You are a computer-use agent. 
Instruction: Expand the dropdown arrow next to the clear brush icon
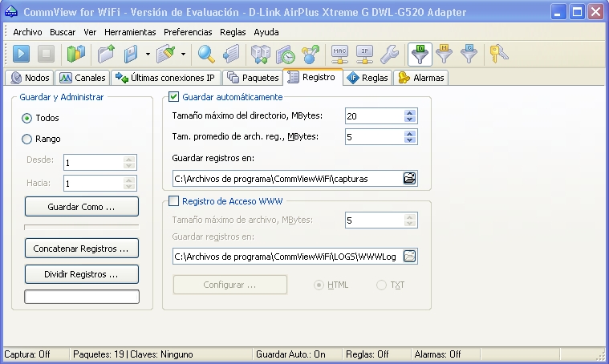(x=184, y=55)
